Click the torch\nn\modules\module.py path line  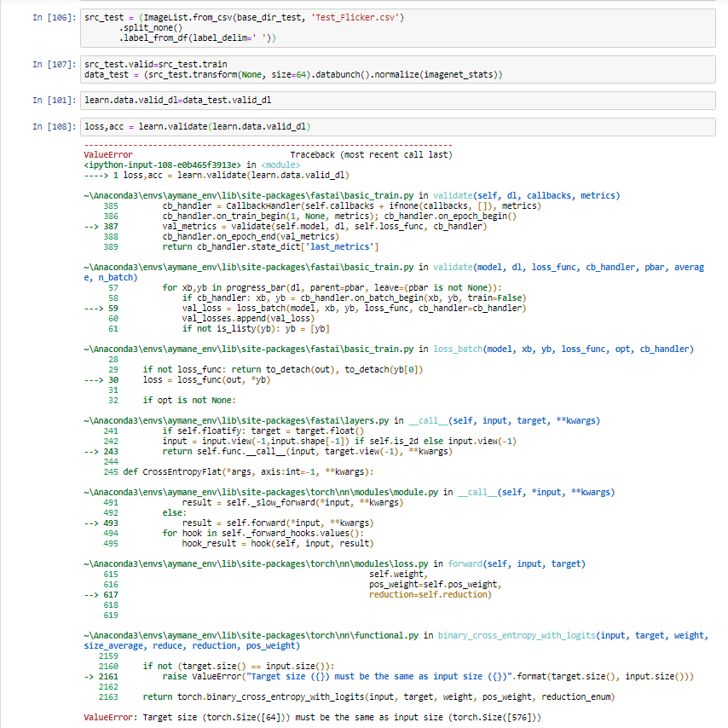point(350,492)
